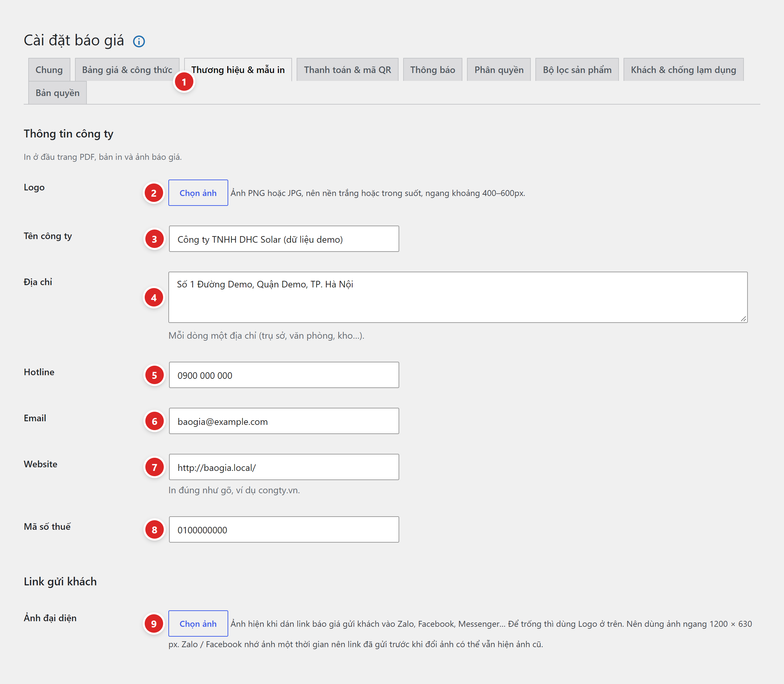
Task: Select the Thương hiệu & mẫu in tab
Action: [238, 70]
